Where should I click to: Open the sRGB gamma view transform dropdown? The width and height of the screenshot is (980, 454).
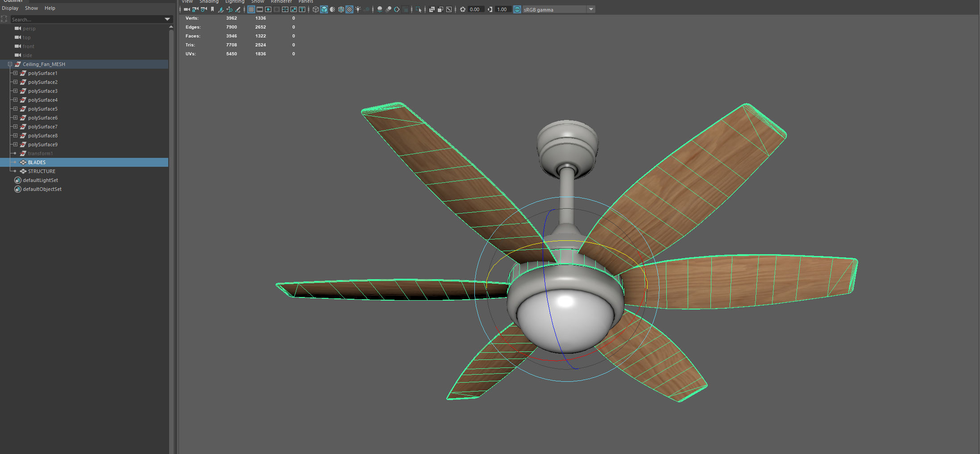point(591,9)
